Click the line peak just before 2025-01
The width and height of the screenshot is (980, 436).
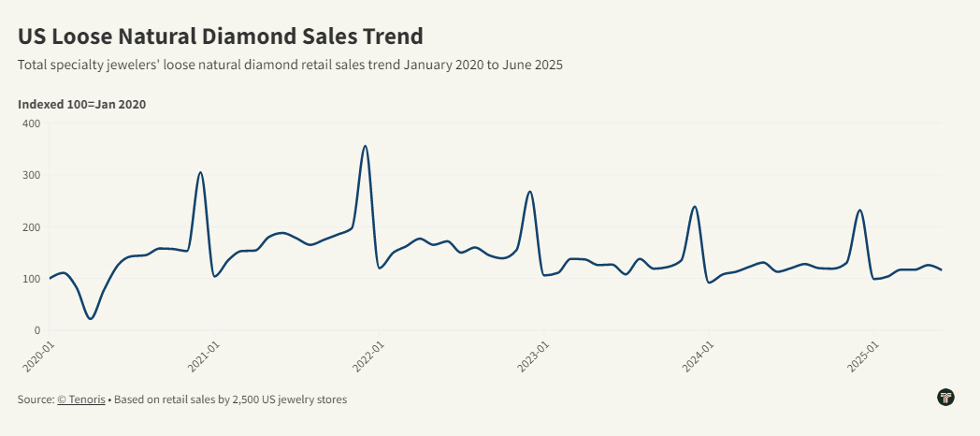pyautogui.click(x=859, y=210)
